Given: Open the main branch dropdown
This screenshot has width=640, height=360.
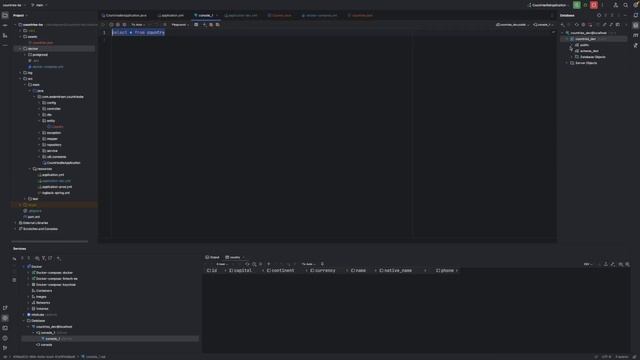Looking at the screenshot, I should click(39, 5).
